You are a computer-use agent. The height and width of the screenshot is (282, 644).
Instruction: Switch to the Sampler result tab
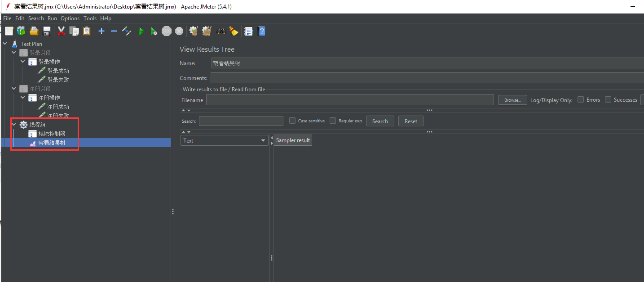coord(292,140)
